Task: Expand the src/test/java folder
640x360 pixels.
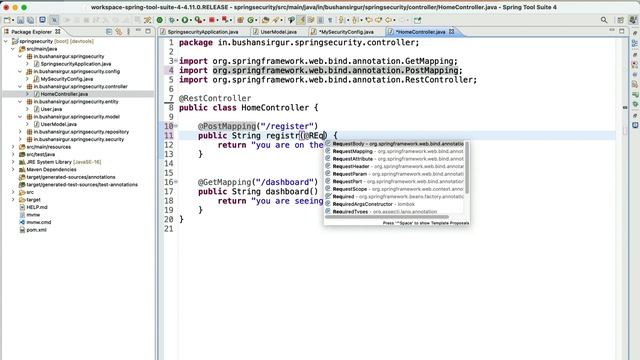Action: point(13,154)
